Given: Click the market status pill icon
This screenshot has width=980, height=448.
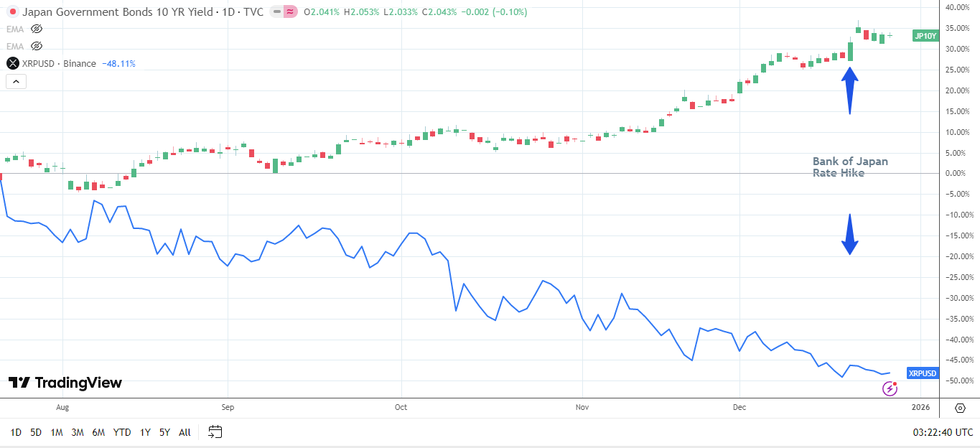Looking at the screenshot, I should [284, 12].
